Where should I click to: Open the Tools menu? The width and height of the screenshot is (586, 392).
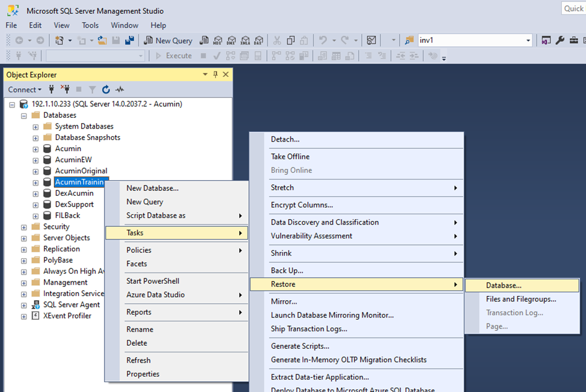[90, 25]
